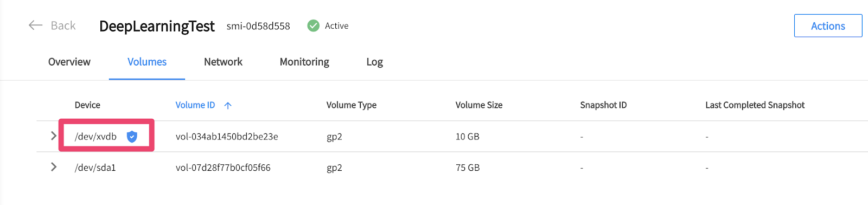The image size is (868, 205).
Task: Click the Device column header
Action: click(x=87, y=105)
